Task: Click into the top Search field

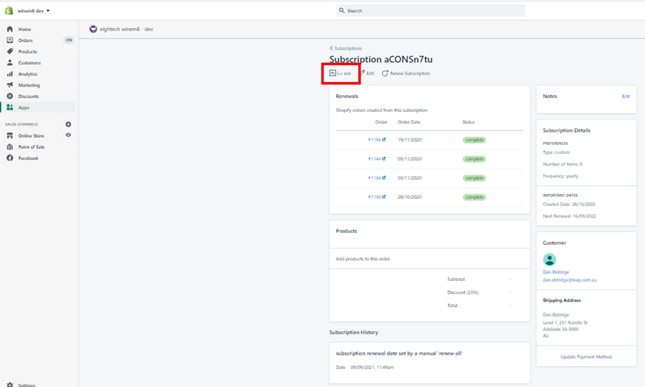Action: click(430, 11)
